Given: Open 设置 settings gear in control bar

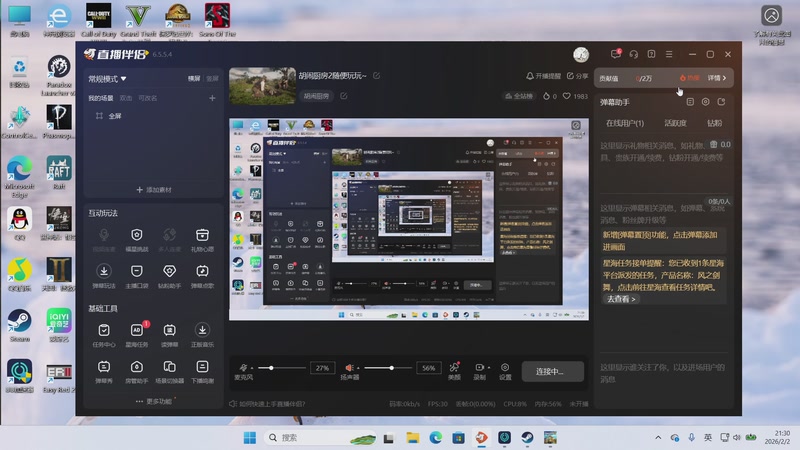Looking at the screenshot, I should point(505,371).
